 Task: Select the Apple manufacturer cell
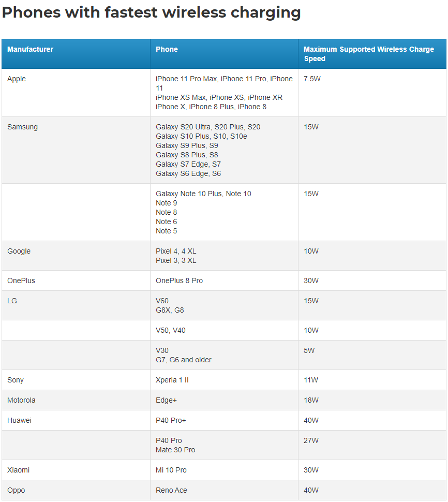pyautogui.click(x=17, y=79)
